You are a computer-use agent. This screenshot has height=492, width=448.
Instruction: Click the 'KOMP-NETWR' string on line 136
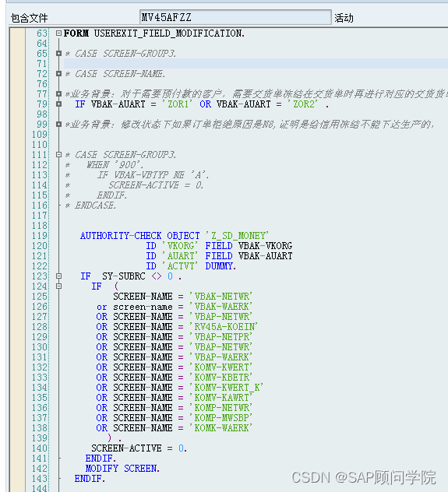[220, 408]
